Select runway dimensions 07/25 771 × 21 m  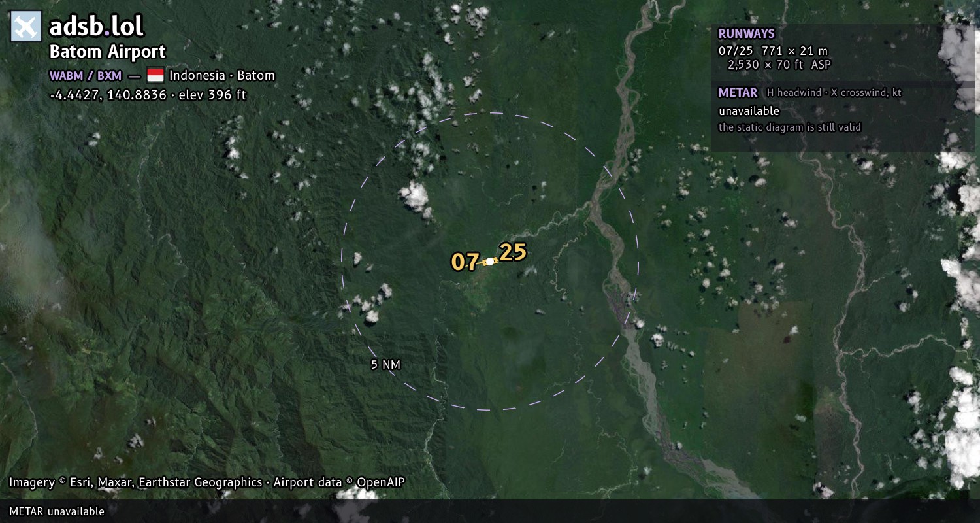[773, 51]
